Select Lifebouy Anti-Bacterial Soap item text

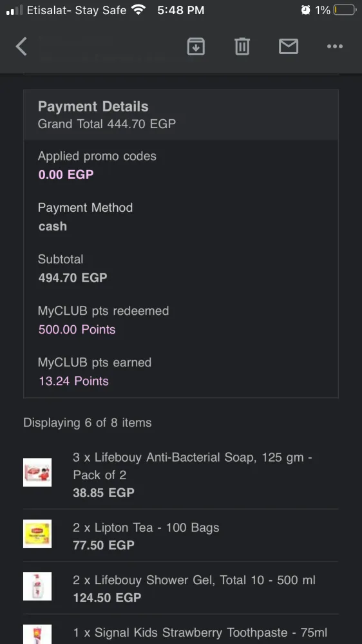[193, 466]
